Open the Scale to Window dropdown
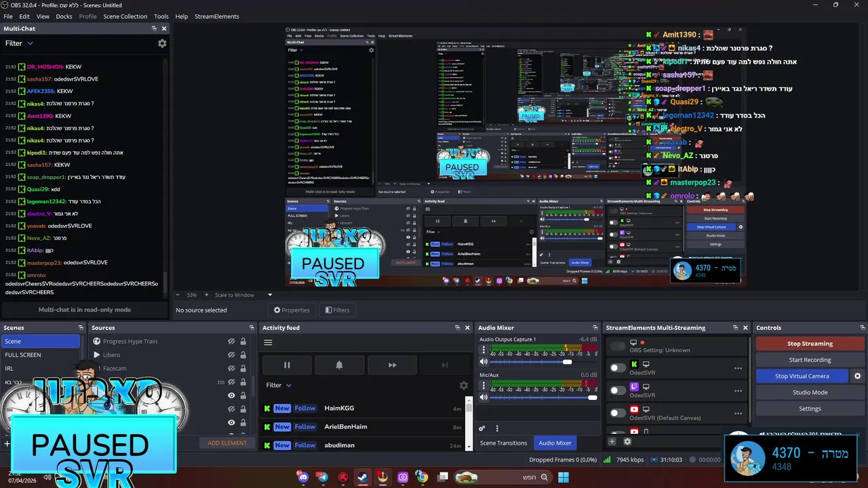 (x=269, y=295)
